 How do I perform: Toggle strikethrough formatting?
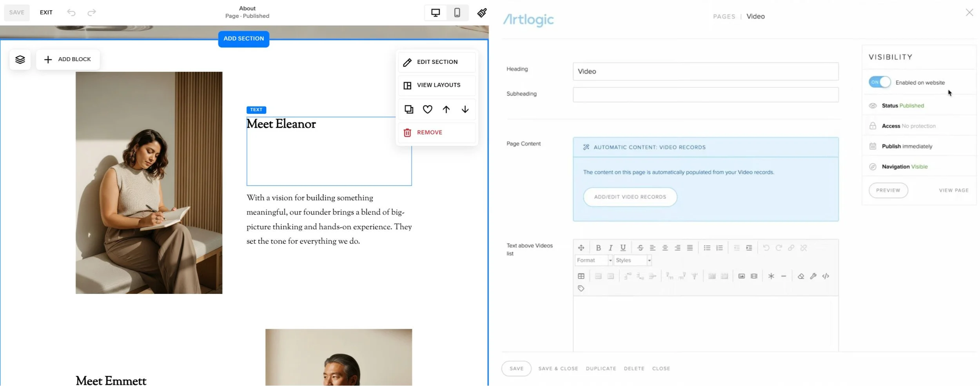640,248
